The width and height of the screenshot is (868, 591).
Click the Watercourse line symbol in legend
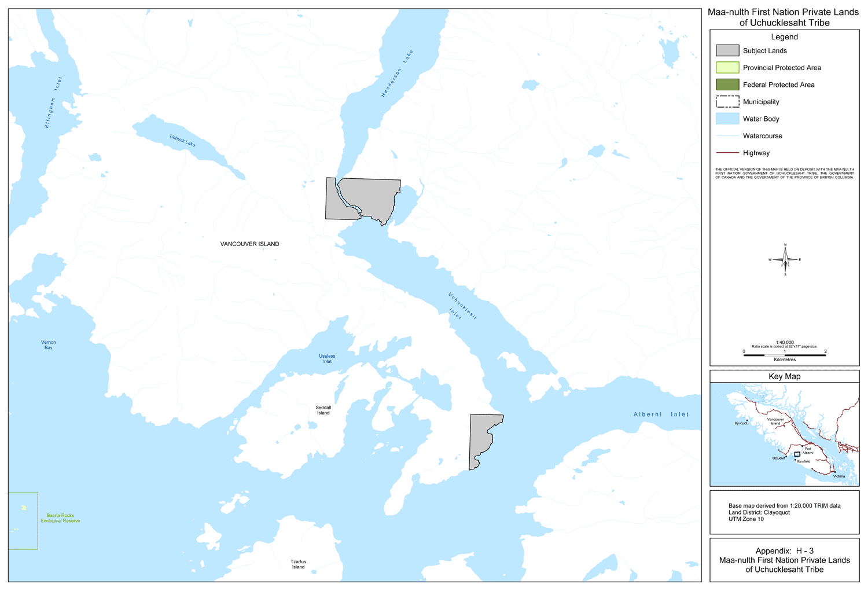(727, 136)
